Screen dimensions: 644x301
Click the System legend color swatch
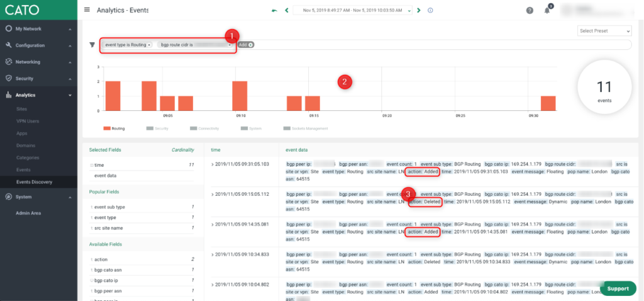tap(244, 128)
